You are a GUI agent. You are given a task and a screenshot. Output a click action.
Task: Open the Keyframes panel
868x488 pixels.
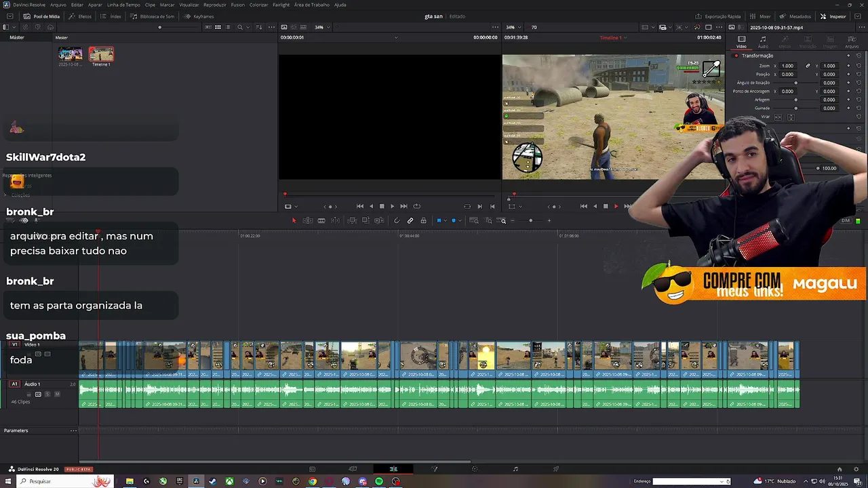pos(199,16)
